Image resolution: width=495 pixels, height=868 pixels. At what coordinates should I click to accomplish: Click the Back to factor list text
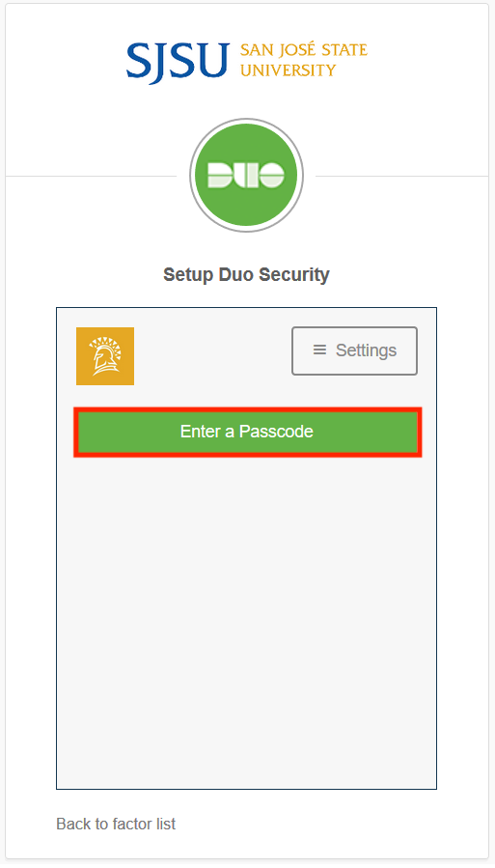coord(116,824)
